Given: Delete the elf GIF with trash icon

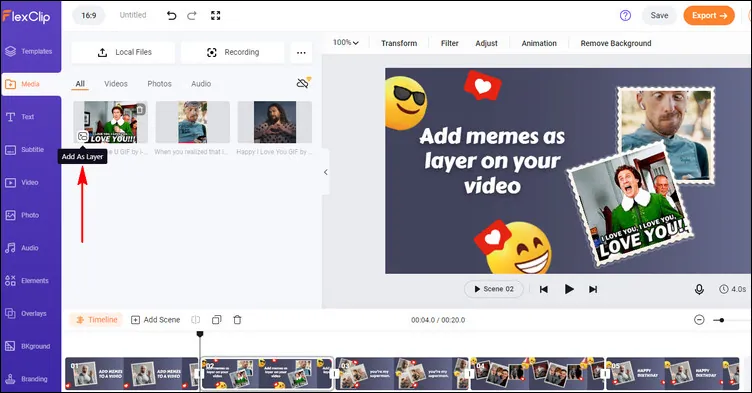Looking at the screenshot, I should click(x=140, y=110).
